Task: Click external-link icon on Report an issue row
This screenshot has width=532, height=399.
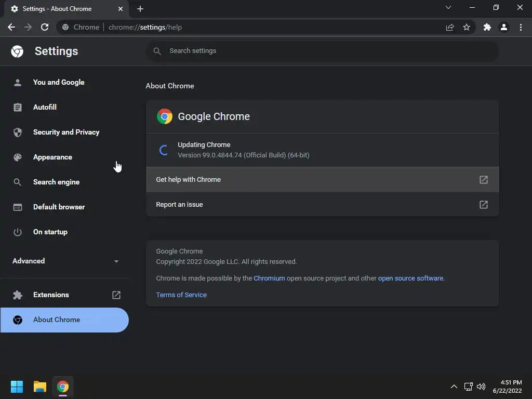Action: 484,205
